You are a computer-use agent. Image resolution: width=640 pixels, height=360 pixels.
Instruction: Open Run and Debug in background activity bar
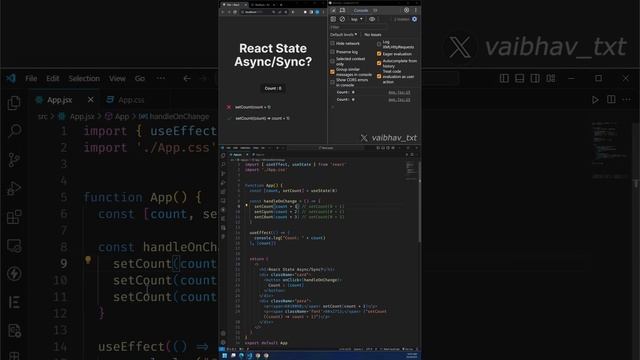click(x=14, y=189)
